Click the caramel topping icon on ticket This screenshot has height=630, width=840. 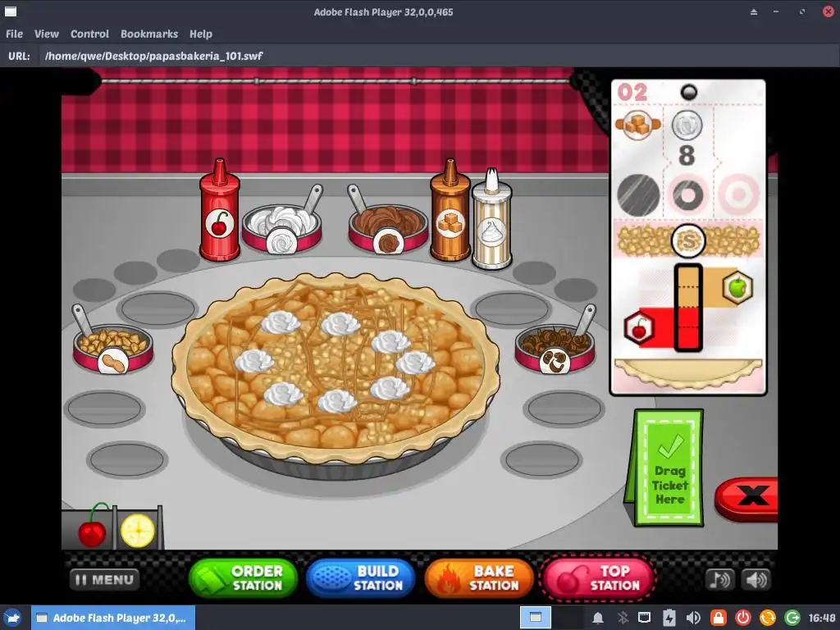(637, 125)
